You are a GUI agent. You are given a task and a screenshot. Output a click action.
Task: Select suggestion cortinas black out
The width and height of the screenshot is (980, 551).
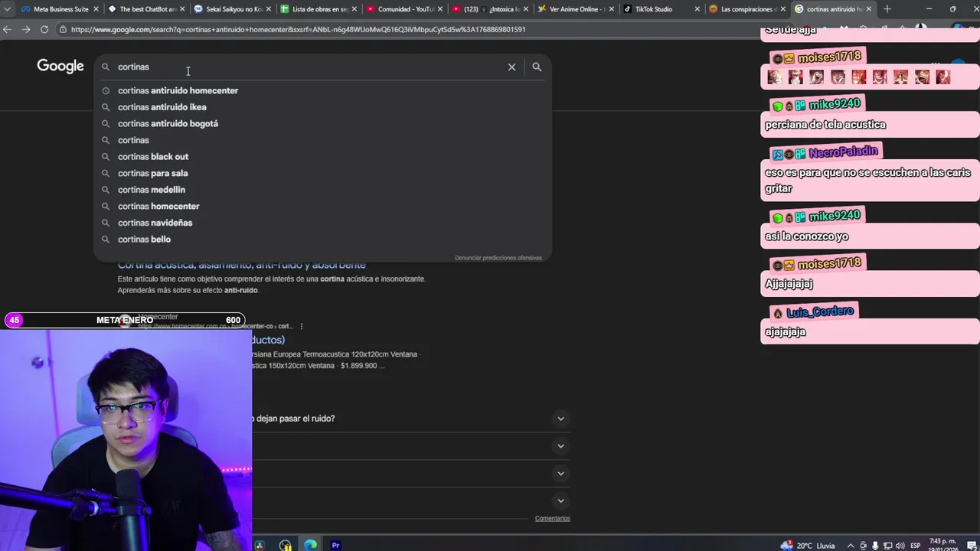point(322,157)
